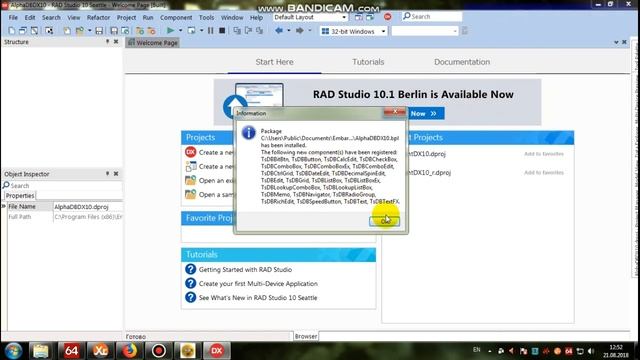Click the red DX RAD Studio taskbar icon
Screen dimensions: 640x360
(x=217, y=351)
